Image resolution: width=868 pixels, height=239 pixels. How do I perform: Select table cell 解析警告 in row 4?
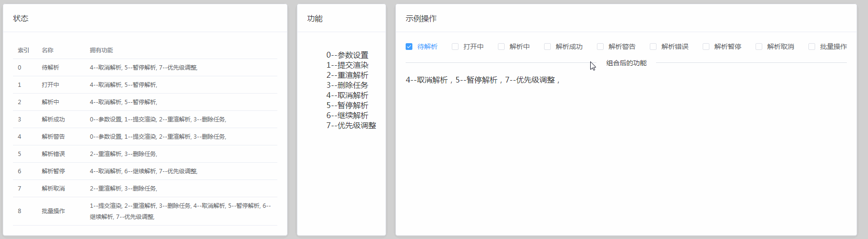coord(53,137)
